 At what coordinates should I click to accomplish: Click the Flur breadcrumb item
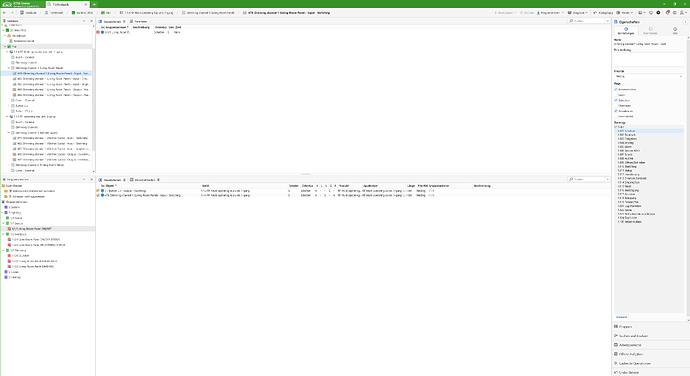[x=106, y=13]
